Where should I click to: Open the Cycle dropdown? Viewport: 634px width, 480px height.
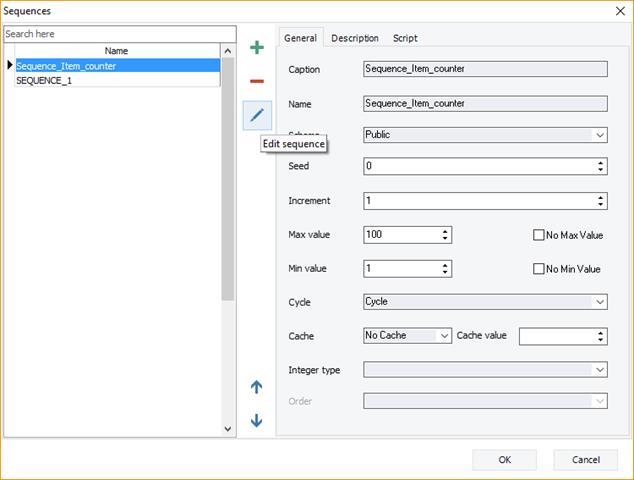[x=485, y=302]
